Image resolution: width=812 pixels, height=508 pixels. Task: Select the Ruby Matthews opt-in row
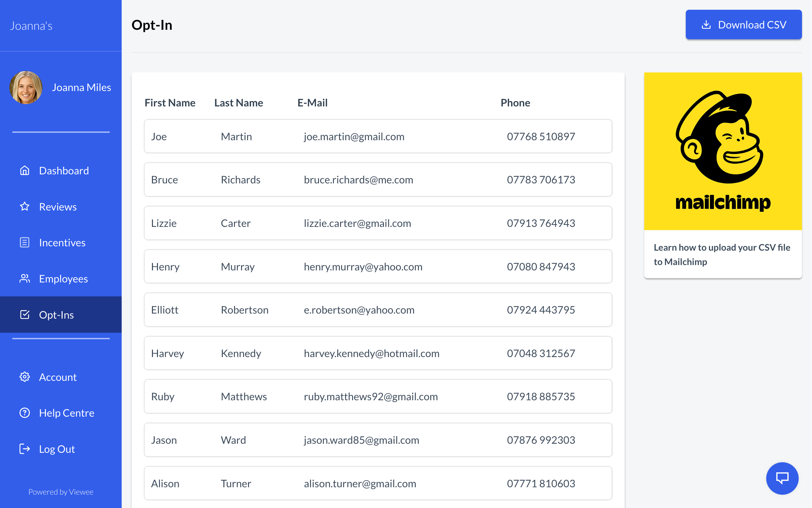378,397
